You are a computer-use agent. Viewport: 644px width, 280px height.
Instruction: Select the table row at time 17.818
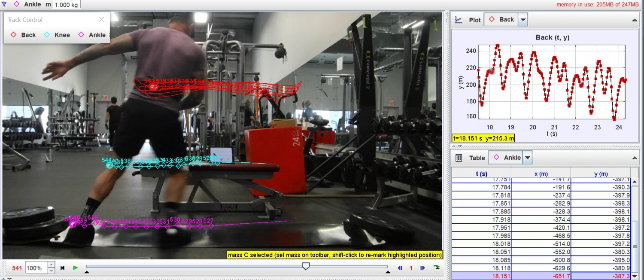tap(541, 195)
